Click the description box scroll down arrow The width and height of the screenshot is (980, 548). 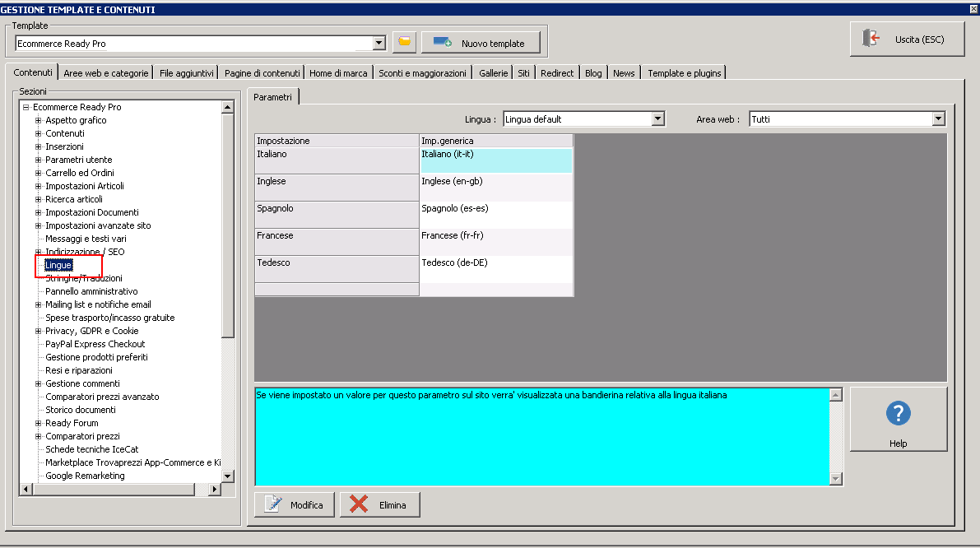tap(836, 479)
